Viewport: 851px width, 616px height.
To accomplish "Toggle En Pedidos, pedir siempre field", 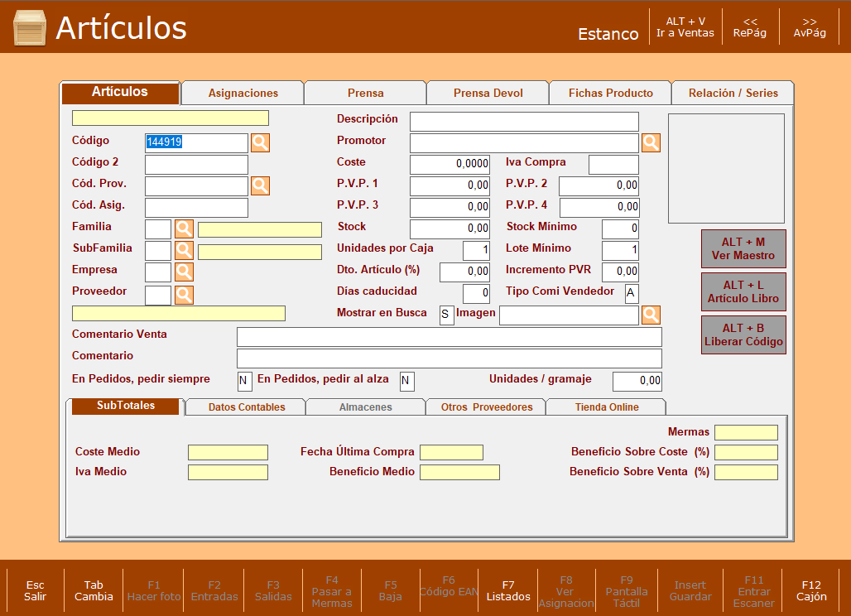I will click(245, 381).
